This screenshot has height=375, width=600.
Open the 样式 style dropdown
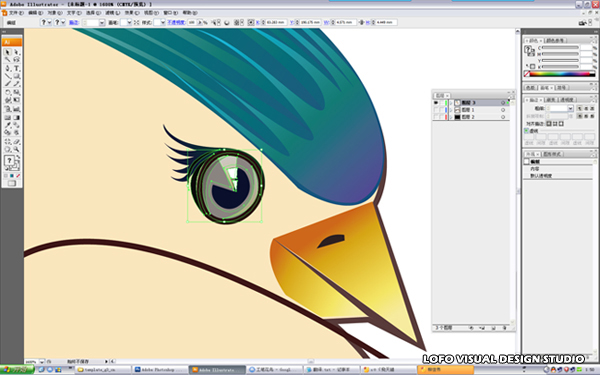pos(163,23)
